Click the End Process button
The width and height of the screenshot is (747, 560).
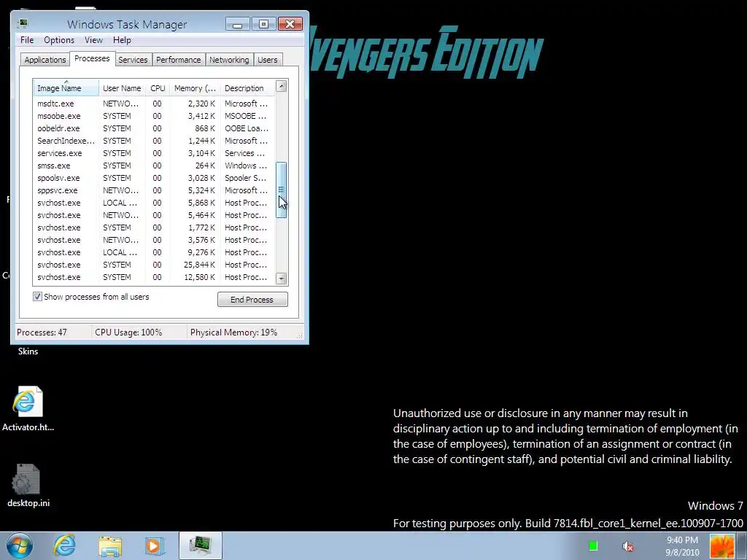[252, 300]
